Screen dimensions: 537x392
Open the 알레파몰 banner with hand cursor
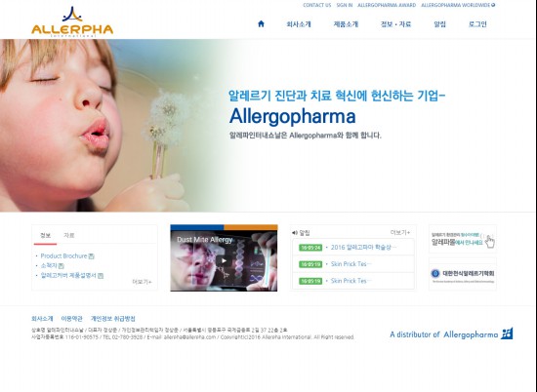463,239
